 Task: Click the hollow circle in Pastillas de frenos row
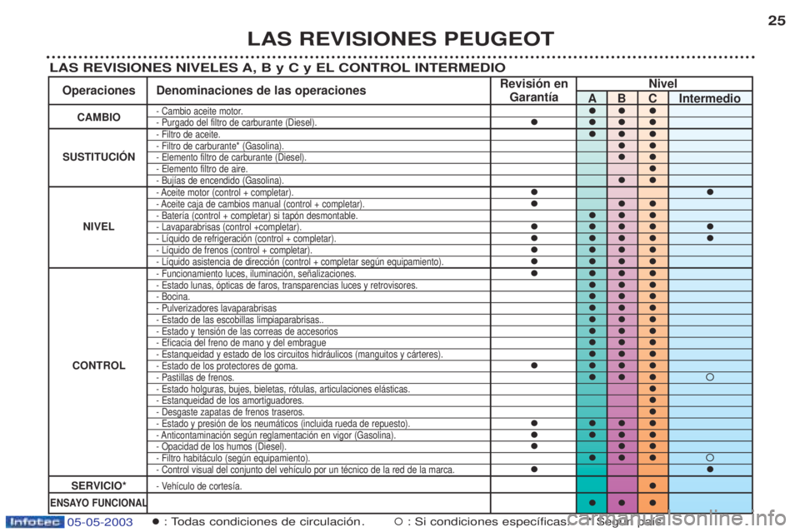[x=710, y=377]
